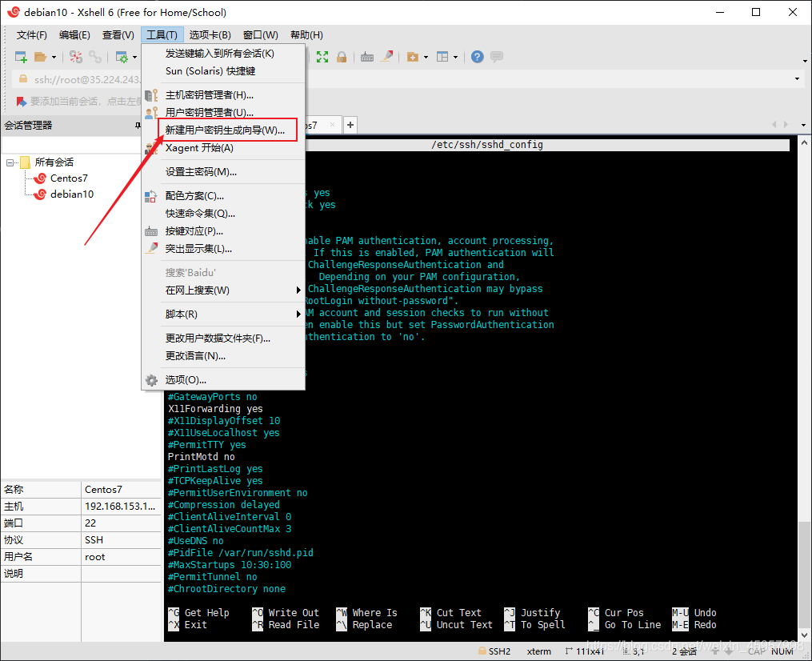Expand the 脚本(R) submenu
The height and width of the screenshot is (661, 812).
coord(223,314)
